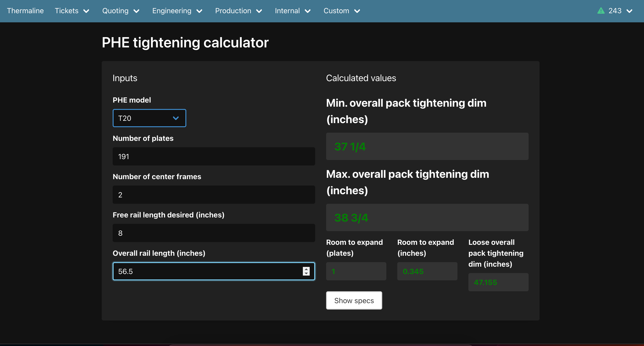Image resolution: width=644 pixels, height=346 pixels.
Task: Focus the Number of center frames field
Action: click(214, 195)
